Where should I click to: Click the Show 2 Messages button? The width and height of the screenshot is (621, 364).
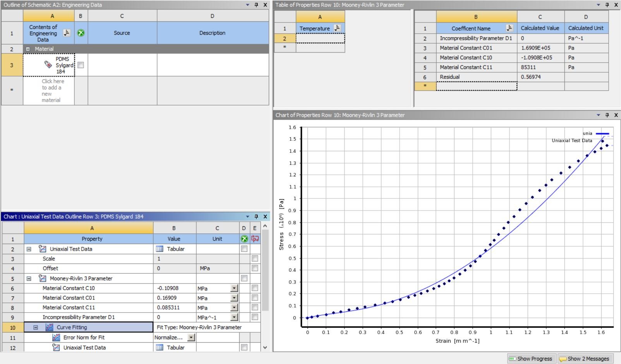point(585,359)
